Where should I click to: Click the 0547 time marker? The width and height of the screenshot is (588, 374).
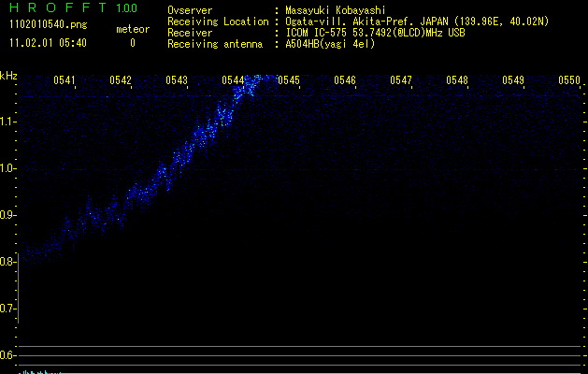pyautogui.click(x=401, y=80)
